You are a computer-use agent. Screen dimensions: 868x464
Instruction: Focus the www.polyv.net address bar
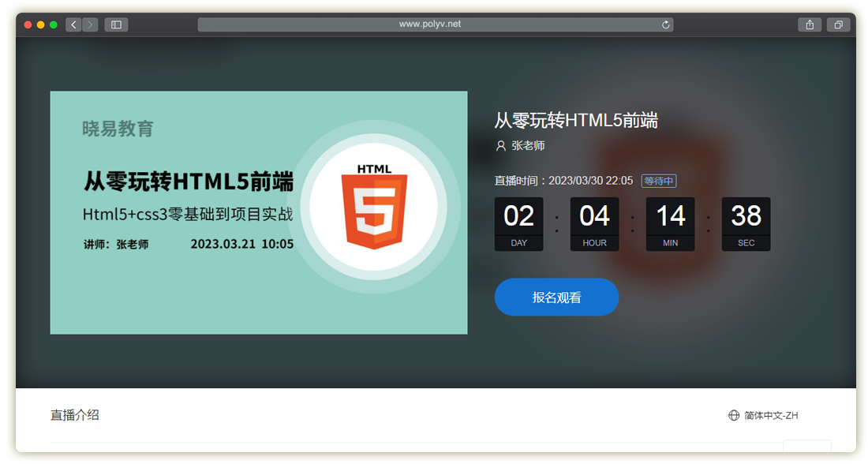[x=430, y=24]
